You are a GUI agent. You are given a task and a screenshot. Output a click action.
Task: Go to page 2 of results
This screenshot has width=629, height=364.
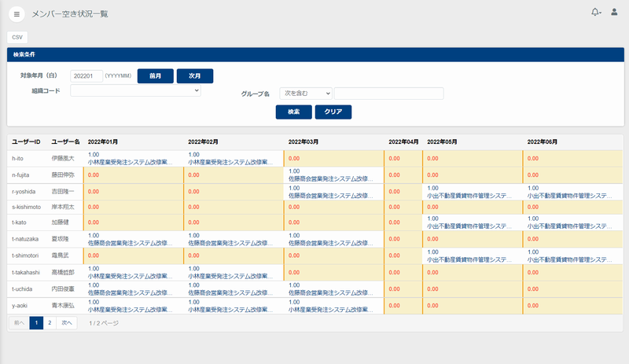49,322
